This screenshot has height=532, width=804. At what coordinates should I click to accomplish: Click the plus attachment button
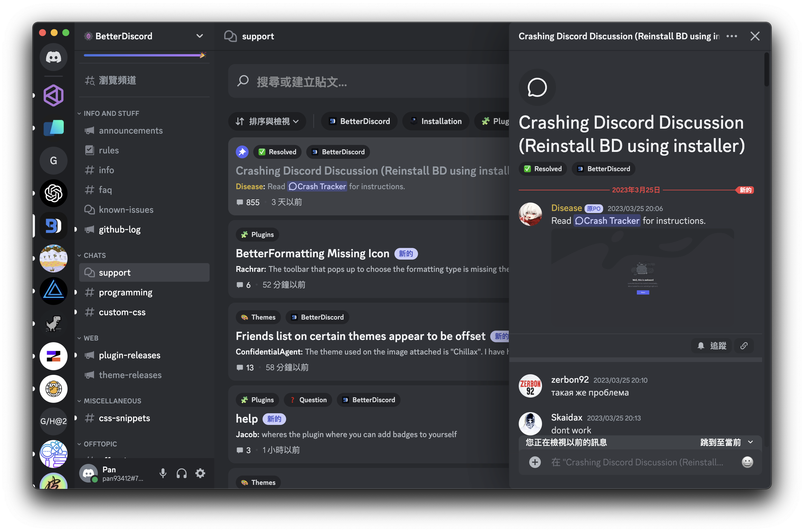(535, 462)
